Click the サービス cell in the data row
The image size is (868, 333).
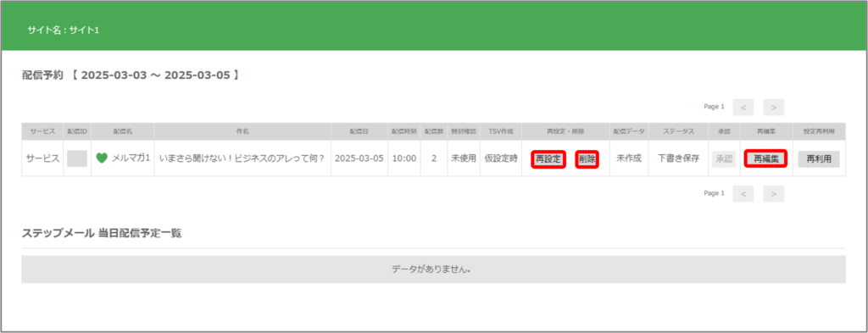pyautogui.click(x=42, y=158)
